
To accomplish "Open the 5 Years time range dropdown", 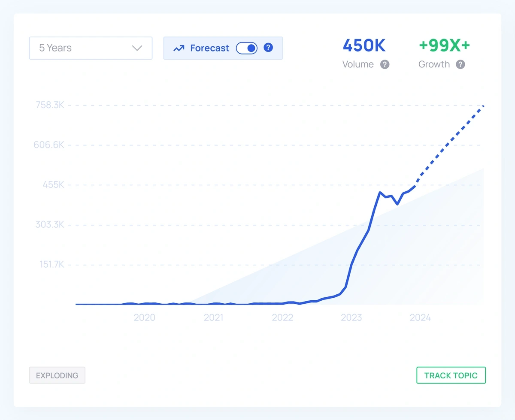I will (x=91, y=48).
